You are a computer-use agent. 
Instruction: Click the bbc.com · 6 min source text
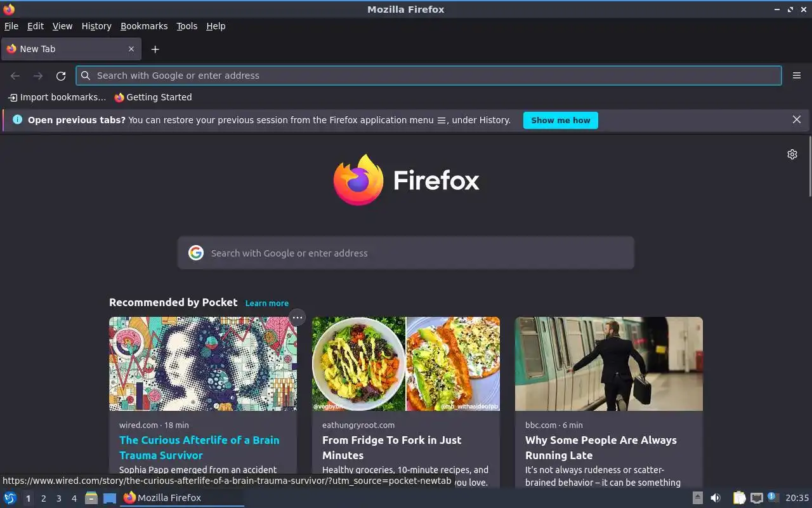(x=554, y=425)
